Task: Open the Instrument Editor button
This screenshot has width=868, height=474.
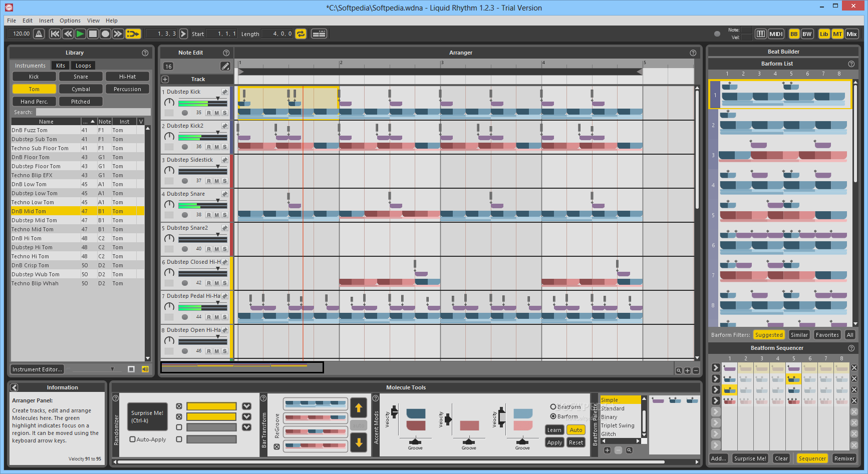Action: click(37, 369)
